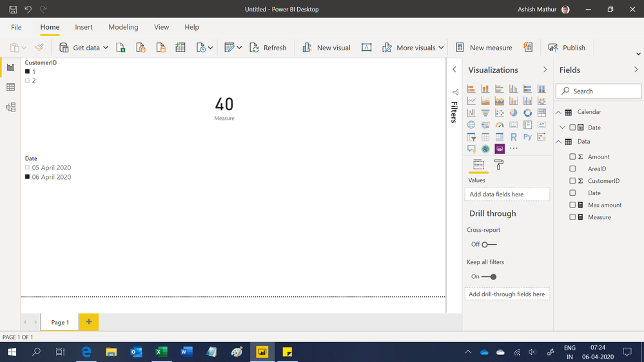Click the New measure button
The width and height of the screenshot is (644, 362).
click(x=484, y=48)
